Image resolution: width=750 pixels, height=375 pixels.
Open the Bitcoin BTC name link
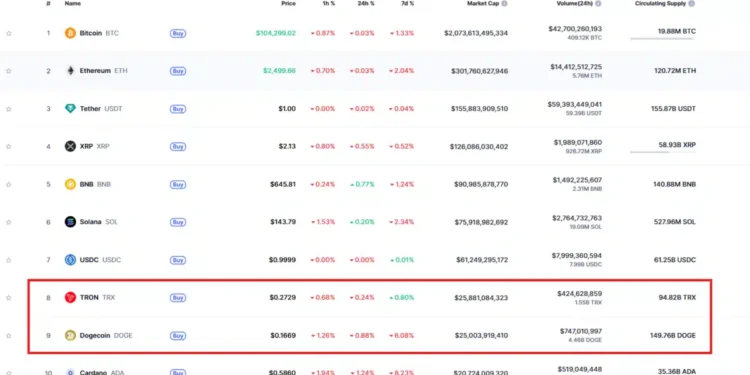(x=99, y=33)
